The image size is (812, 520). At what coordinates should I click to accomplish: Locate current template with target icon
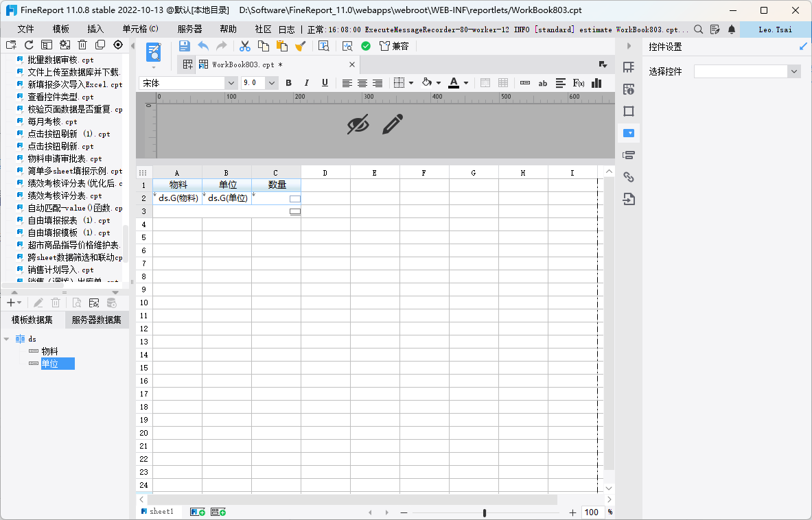click(x=118, y=45)
